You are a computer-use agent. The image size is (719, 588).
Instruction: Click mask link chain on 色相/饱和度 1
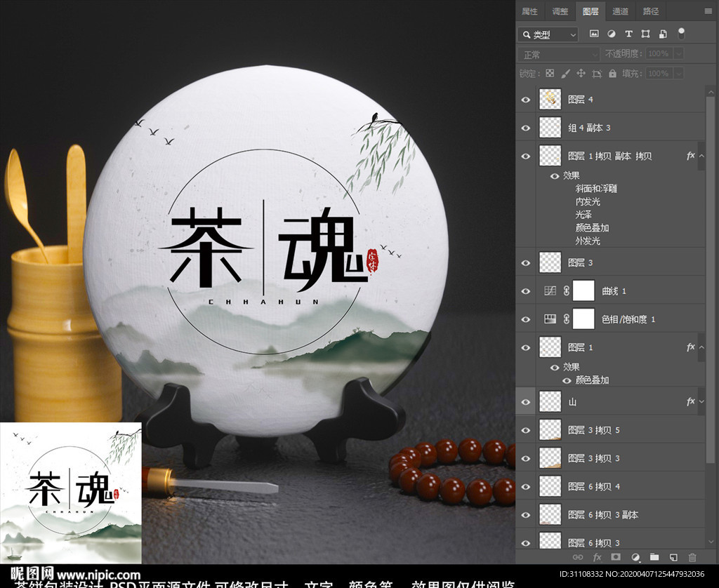click(567, 319)
